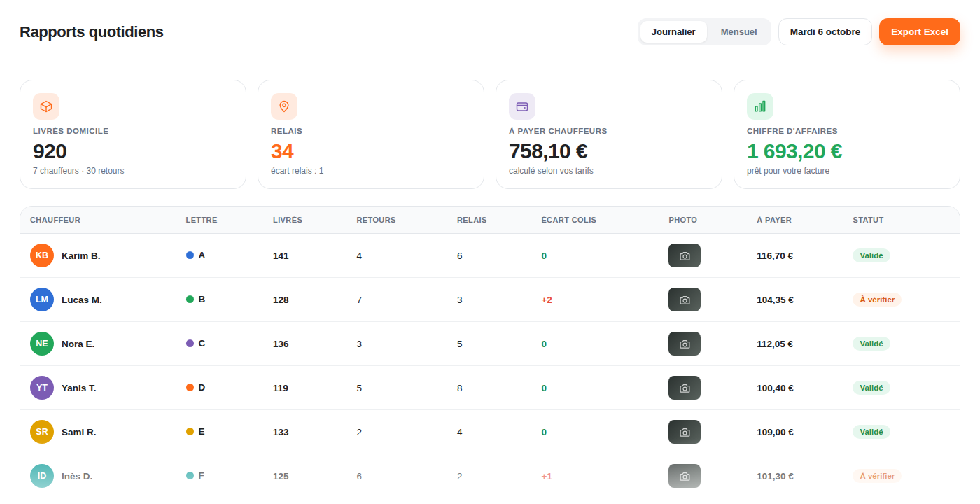Viewport: 980px width, 504px height.
Task: Click the map pin icon in Relais card
Action: [x=284, y=106]
